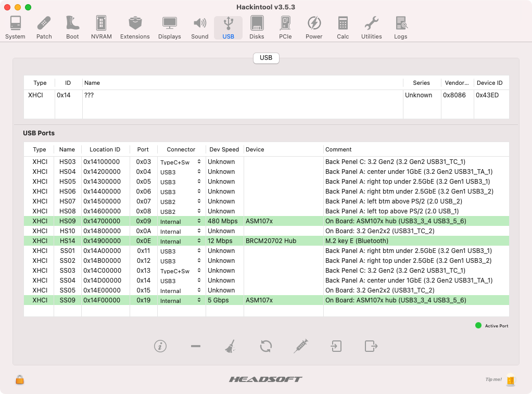Click the Series column header
This screenshot has height=394, width=532.
422,83
